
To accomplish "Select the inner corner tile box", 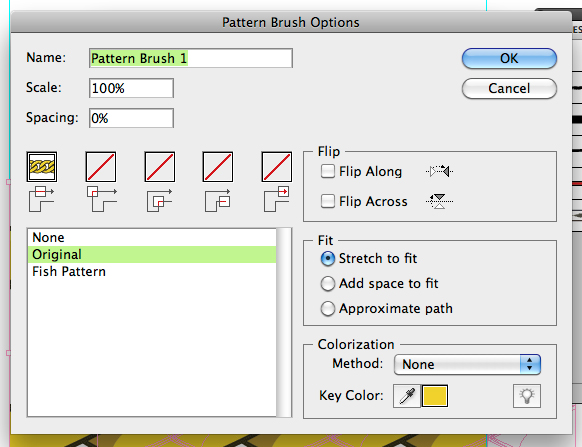I will 160,167.
